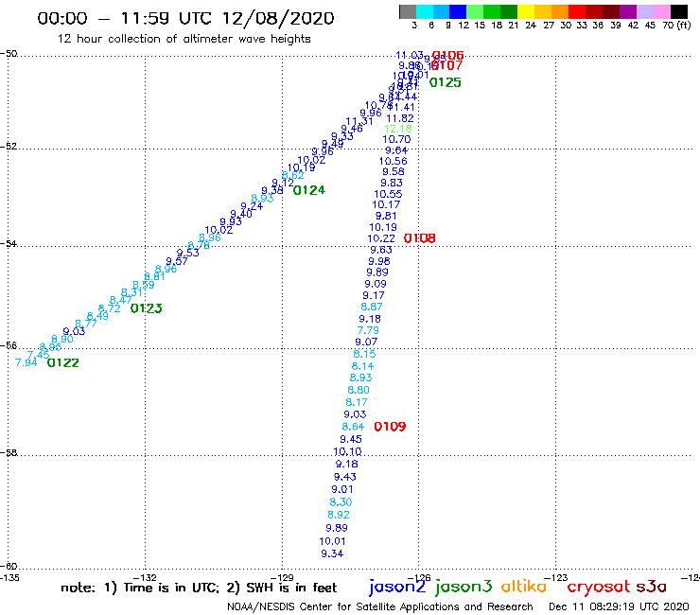Click the s3a satellite legend label

point(651,587)
